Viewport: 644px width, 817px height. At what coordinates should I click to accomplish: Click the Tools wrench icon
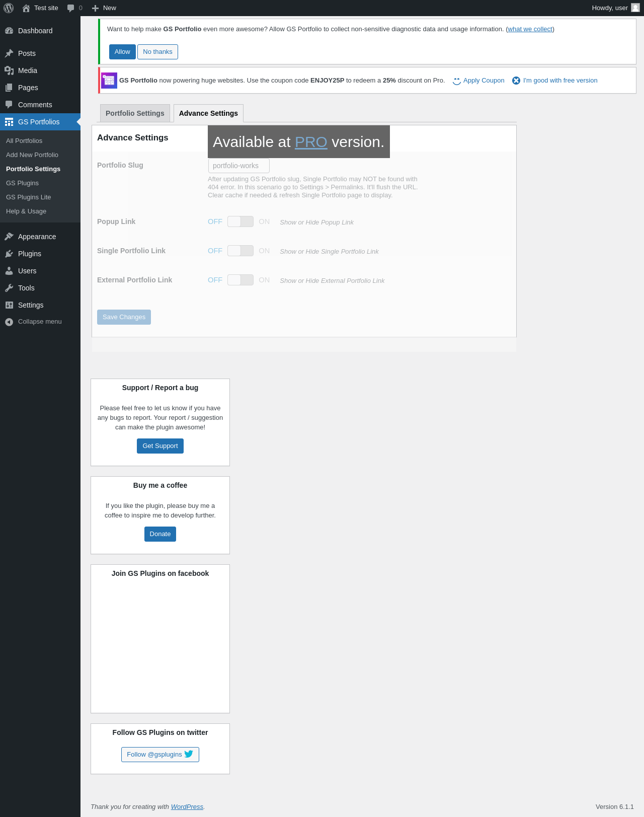(9, 288)
